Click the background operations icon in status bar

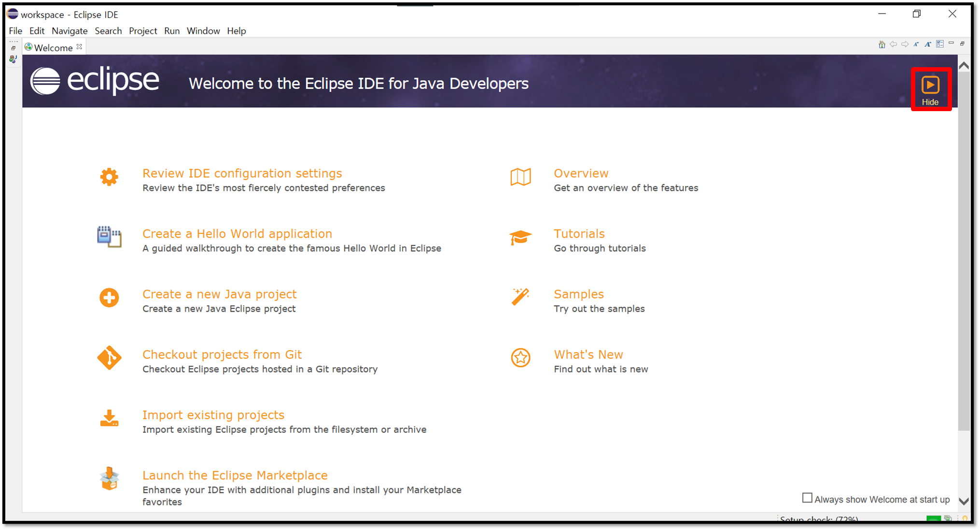pyautogui.click(x=948, y=519)
